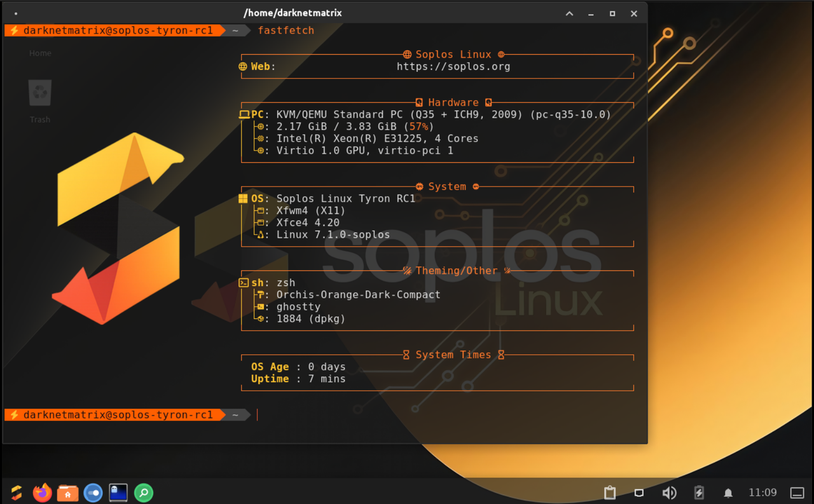Click the System section header

coord(447,186)
